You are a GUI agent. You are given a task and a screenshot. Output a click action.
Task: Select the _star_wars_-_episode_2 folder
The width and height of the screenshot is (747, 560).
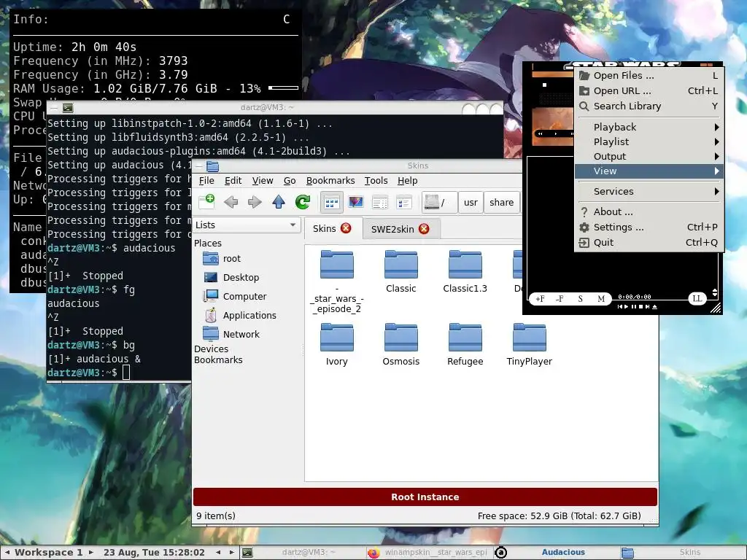click(x=337, y=281)
